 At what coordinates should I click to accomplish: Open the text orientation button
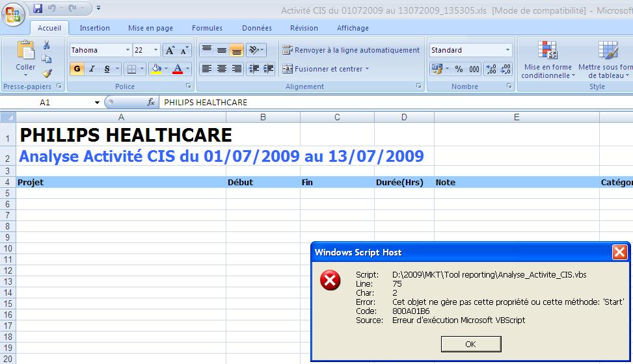(256, 50)
